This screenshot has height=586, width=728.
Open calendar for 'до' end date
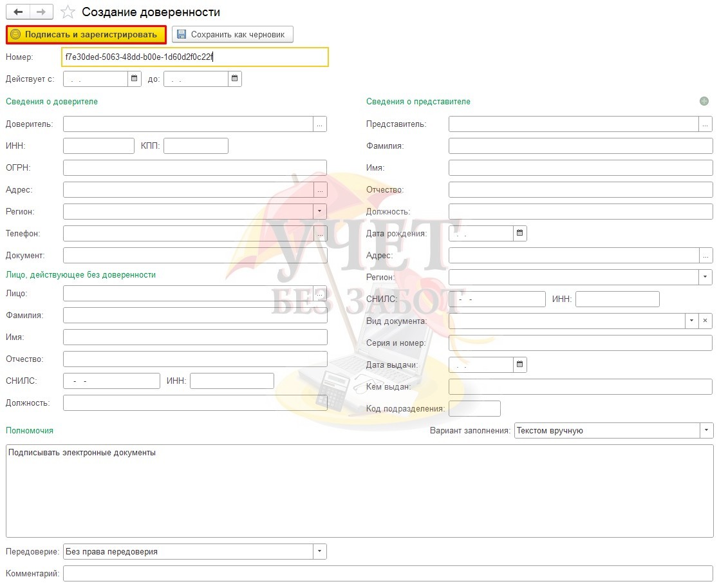(x=235, y=79)
